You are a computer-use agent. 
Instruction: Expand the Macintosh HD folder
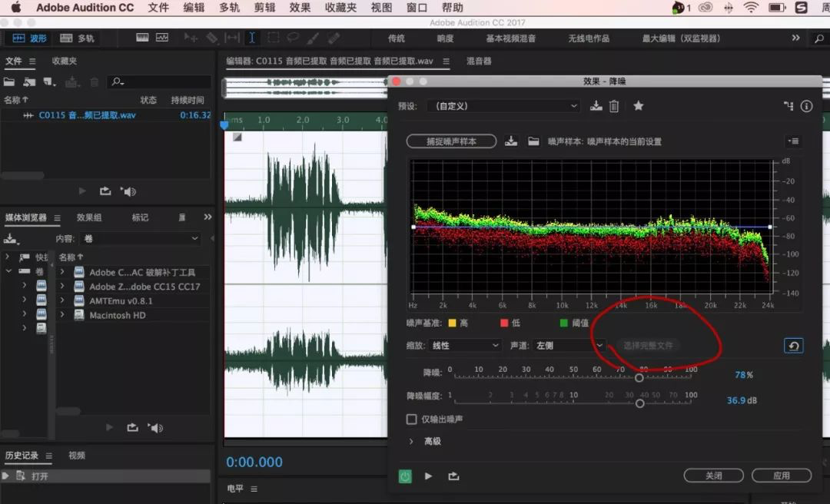pyautogui.click(x=62, y=315)
